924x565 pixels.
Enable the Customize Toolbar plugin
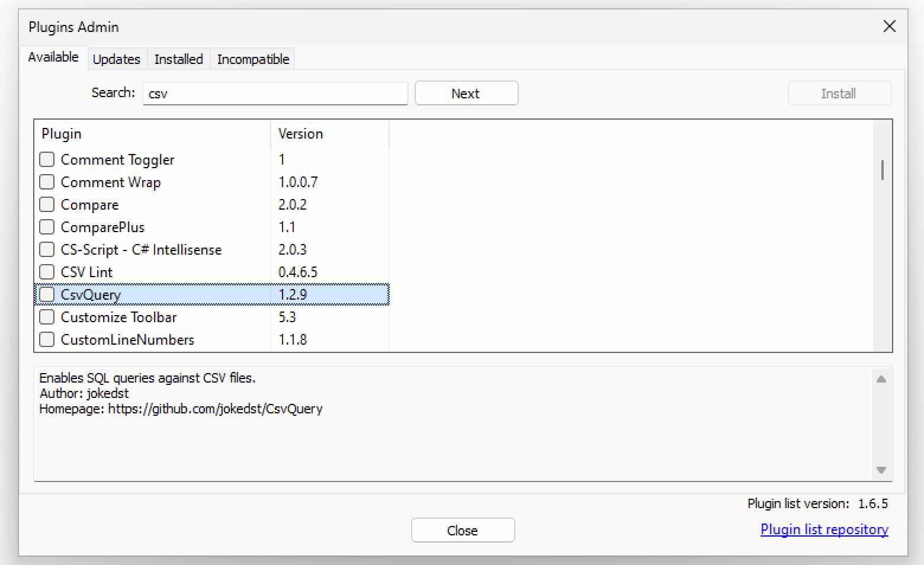point(47,316)
